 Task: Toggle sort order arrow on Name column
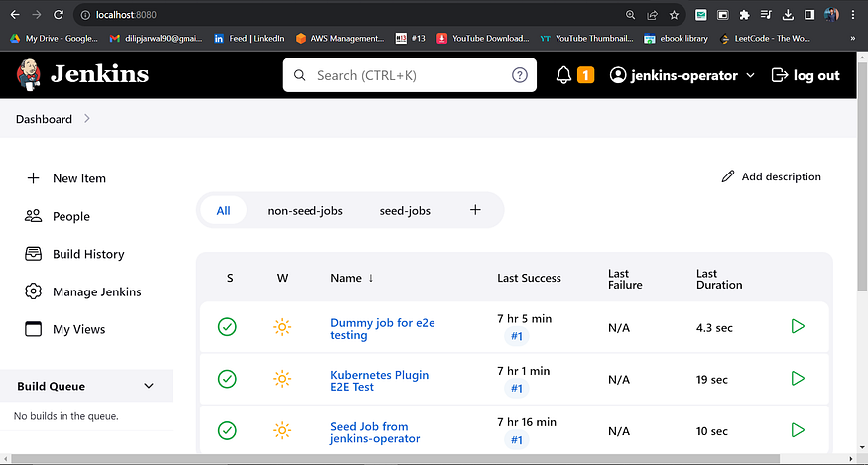(x=370, y=278)
